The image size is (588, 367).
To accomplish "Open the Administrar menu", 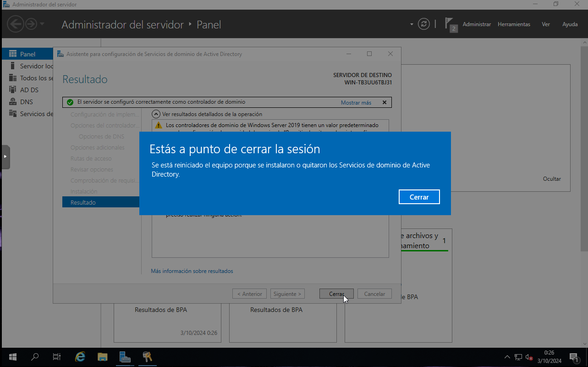I will click(x=477, y=24).
